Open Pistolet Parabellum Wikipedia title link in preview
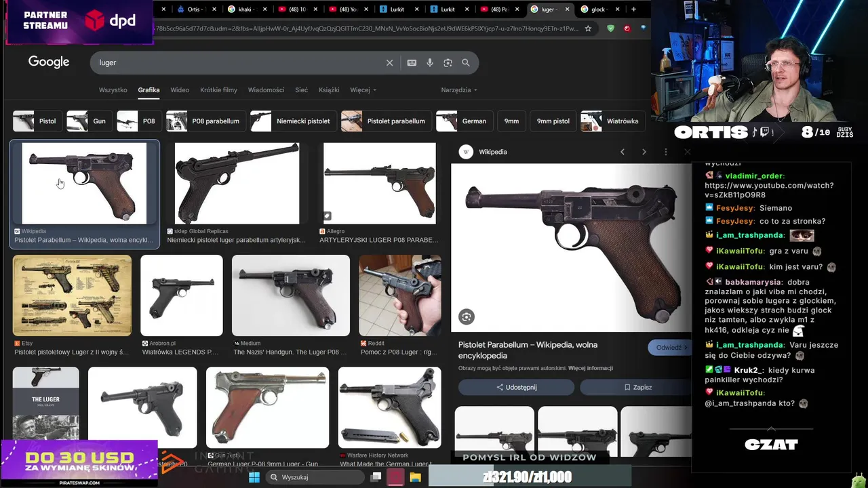868x488 pixels. pyautogui.click(x=528, y=350)
